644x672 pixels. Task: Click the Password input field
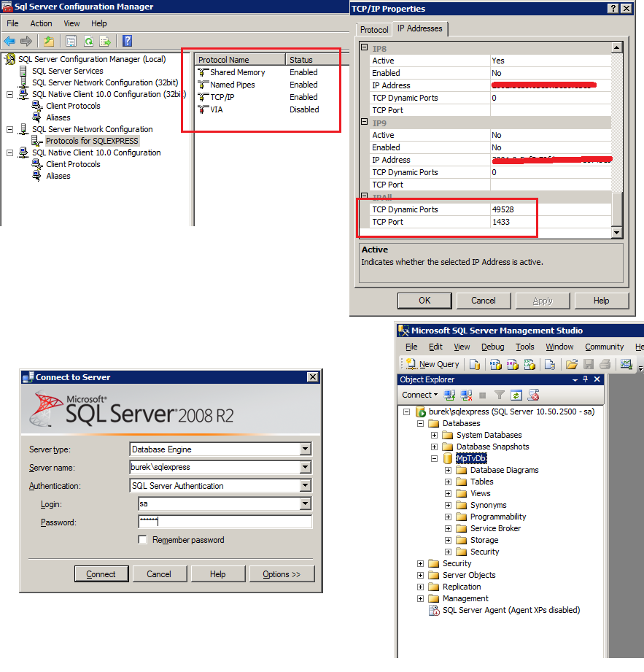click(225, 522)
